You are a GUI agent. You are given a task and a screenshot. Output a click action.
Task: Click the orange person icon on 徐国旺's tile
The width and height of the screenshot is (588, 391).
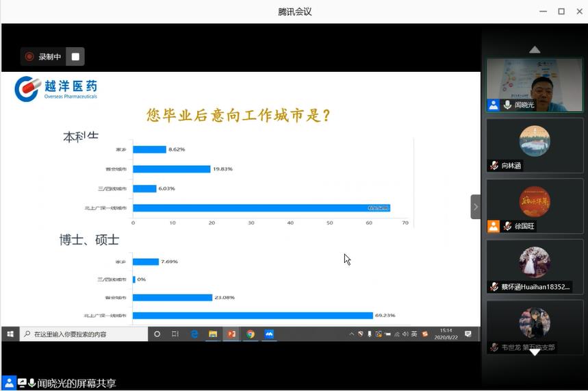click(494, 226)
